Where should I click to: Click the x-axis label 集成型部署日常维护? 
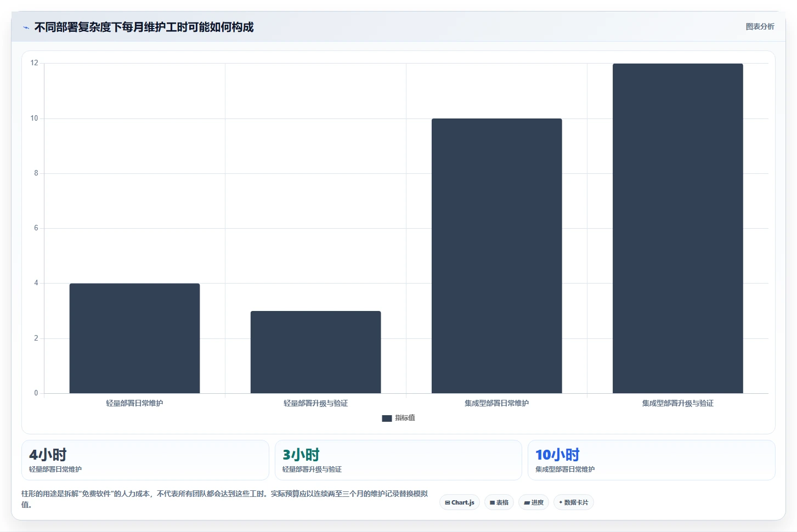pos(496,403)
